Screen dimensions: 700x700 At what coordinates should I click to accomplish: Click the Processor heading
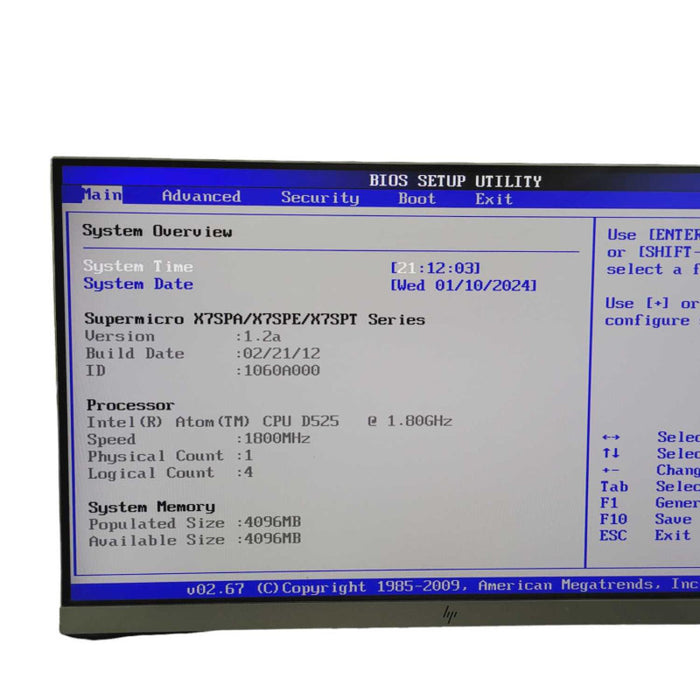click(x=130, y=405)
